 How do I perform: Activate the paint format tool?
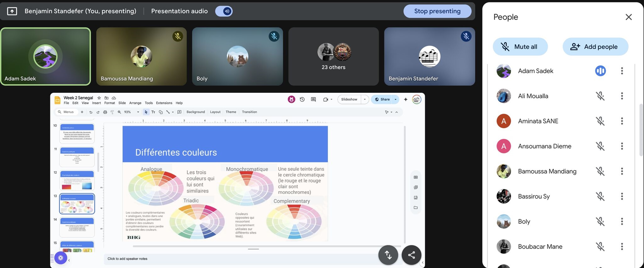click(112, 112)
